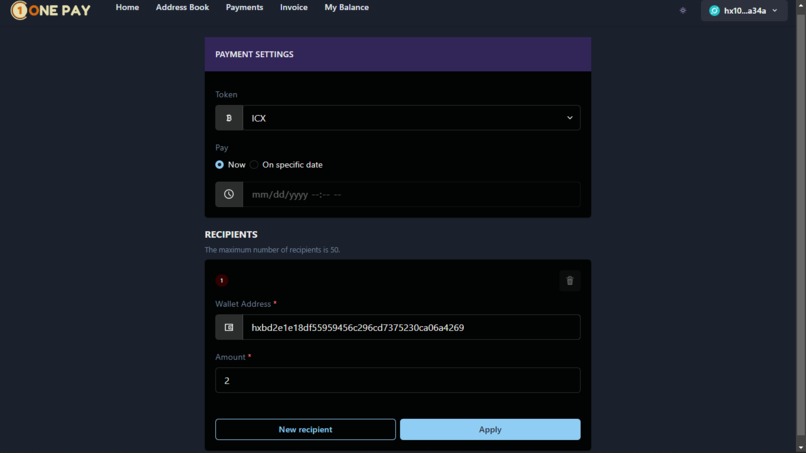Click the page vertical scrollbar

point(801,226)
